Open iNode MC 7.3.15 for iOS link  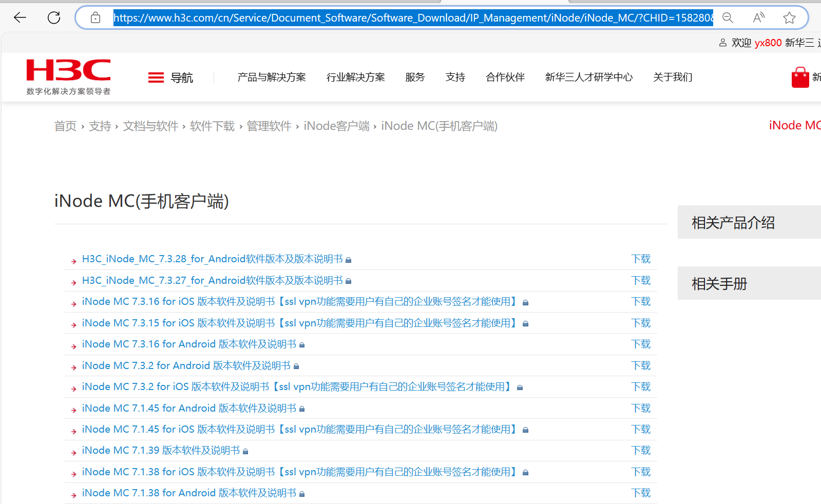coord(301,323)
